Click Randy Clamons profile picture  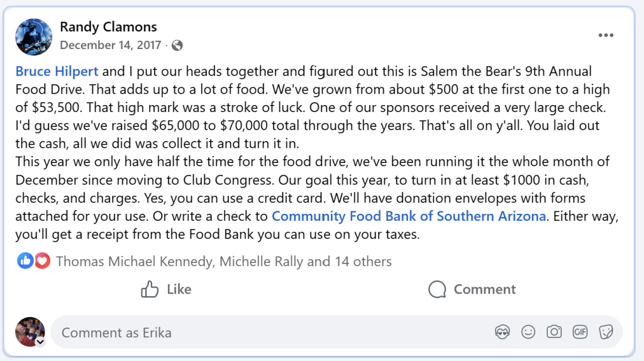[x=34, y=36]
